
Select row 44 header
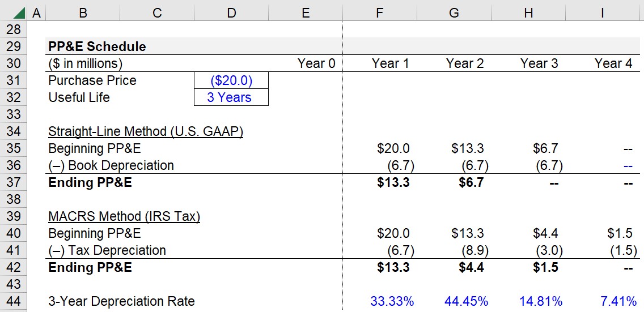click(14, 301)
